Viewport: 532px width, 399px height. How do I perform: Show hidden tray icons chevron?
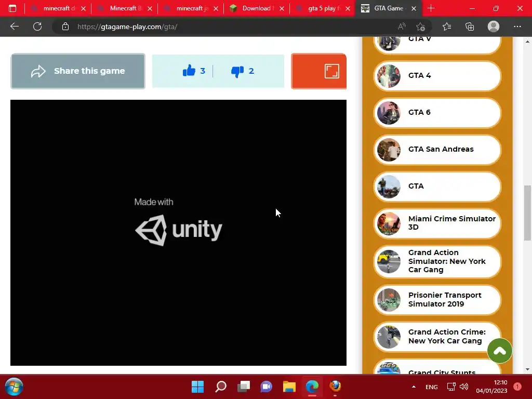click(414, 387)
